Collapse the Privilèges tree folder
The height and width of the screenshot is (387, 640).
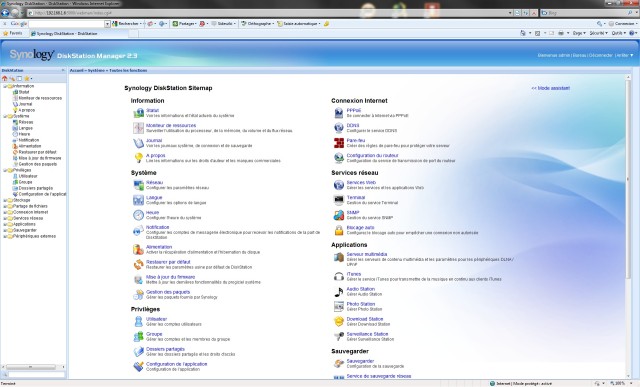(5, 170)
